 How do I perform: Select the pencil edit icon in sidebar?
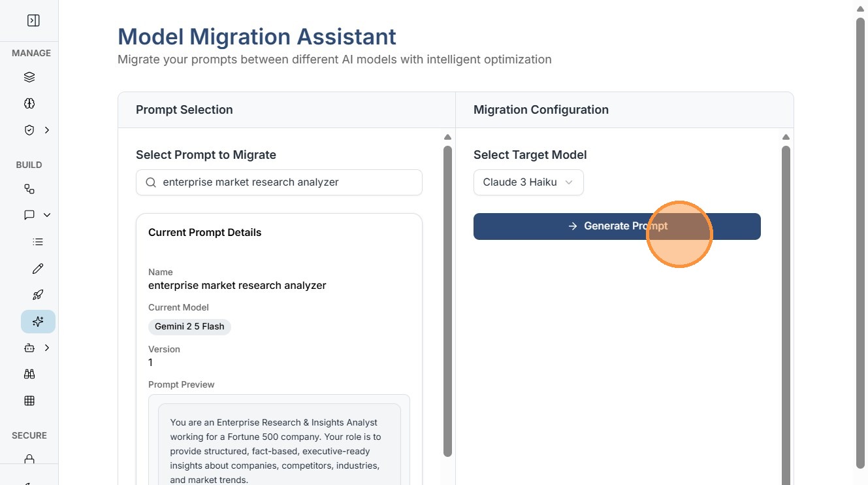click(x=38, y=269)
